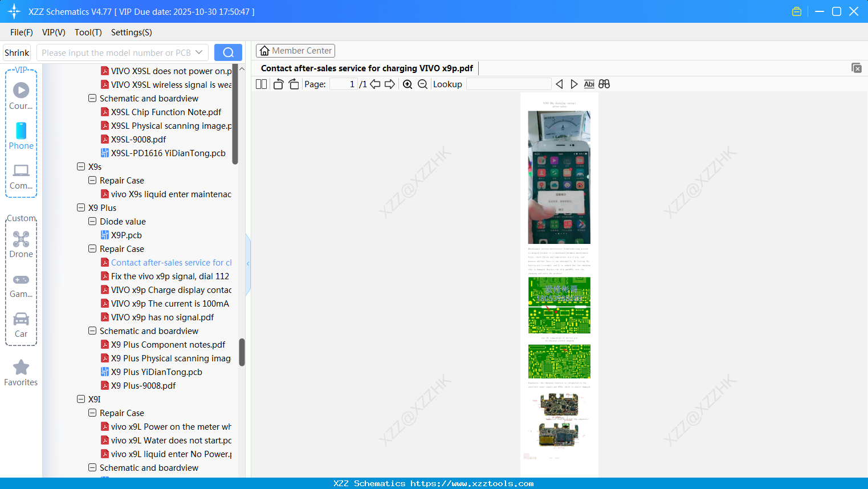Zoom out of the PDF
The height and width of the screenshot is (489, 868).
[x=422, y=84]
